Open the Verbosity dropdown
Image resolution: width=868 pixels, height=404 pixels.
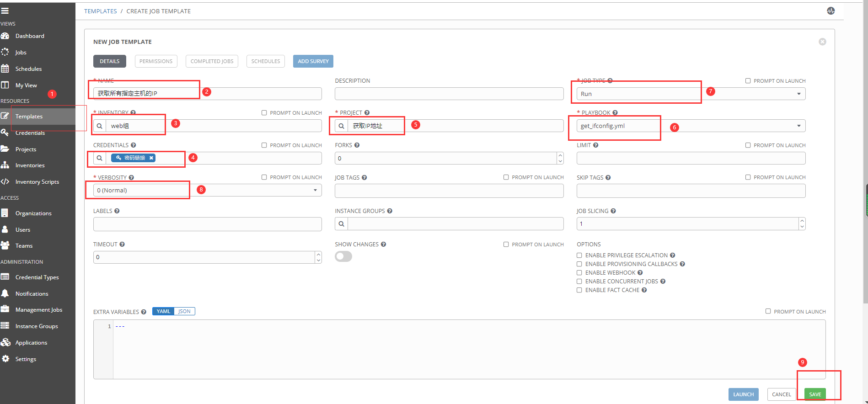[208, 190]
